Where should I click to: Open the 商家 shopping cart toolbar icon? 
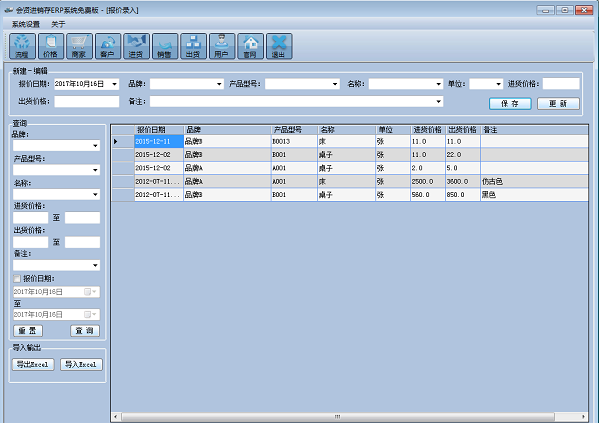pyautogui.click(x=79, y=46)
